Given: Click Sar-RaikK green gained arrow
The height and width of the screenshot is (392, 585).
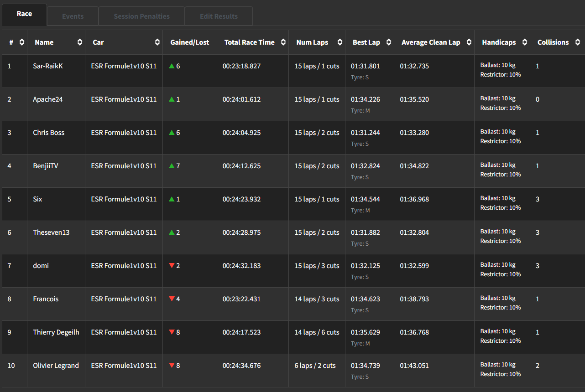Looking at the screenshot, I should [x=172, y=66].
